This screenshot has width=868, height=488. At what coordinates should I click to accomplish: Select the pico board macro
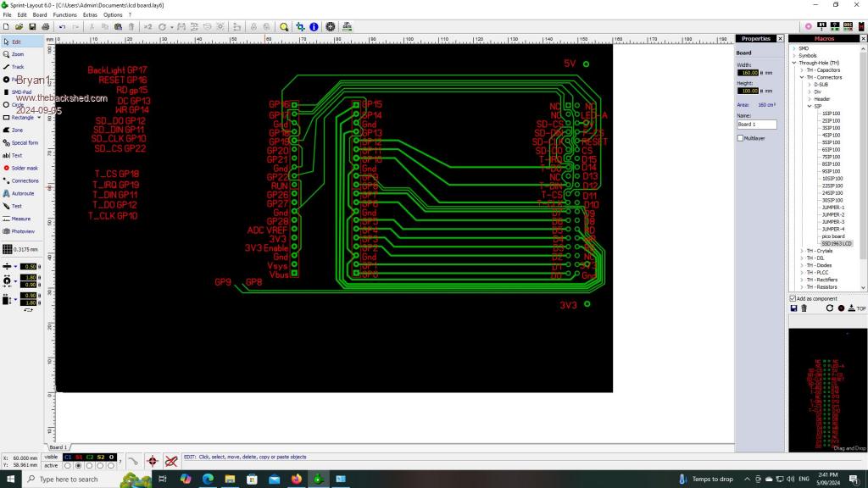click(x=832, y=236)
